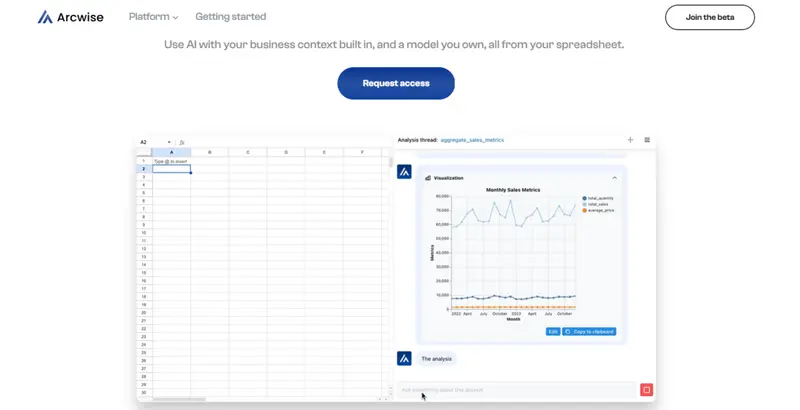Open the cell name box dropdown arrow
The height and width of the screenshot is (410, 800).
(169, 142)
